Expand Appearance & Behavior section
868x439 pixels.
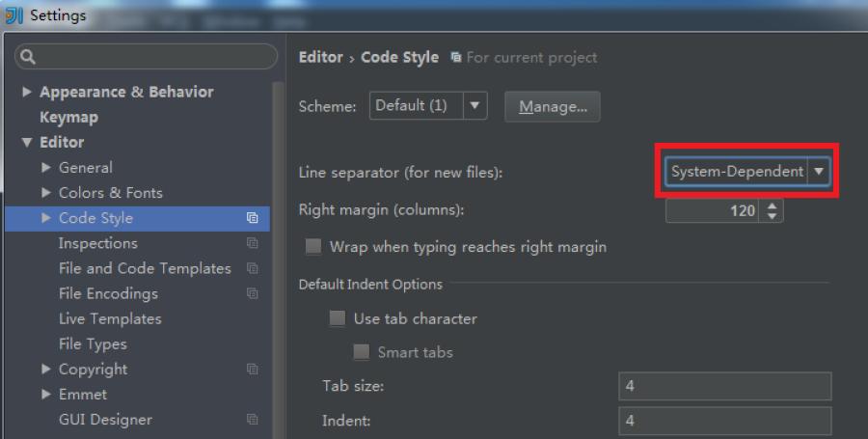27,92
